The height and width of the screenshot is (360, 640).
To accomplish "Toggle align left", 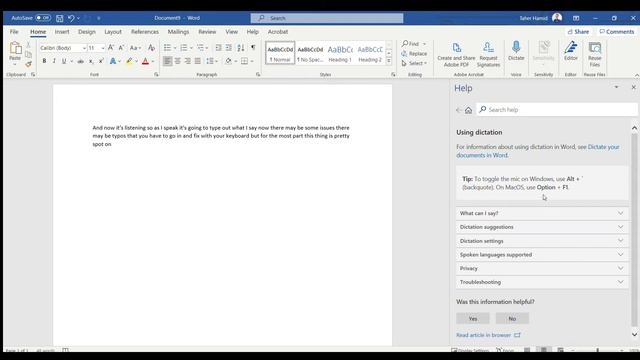I will [167, 61].
